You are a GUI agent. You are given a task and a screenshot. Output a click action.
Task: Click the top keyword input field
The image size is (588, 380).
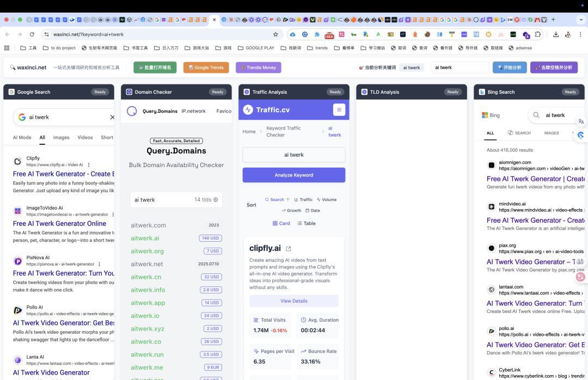[x=460, y=68]
